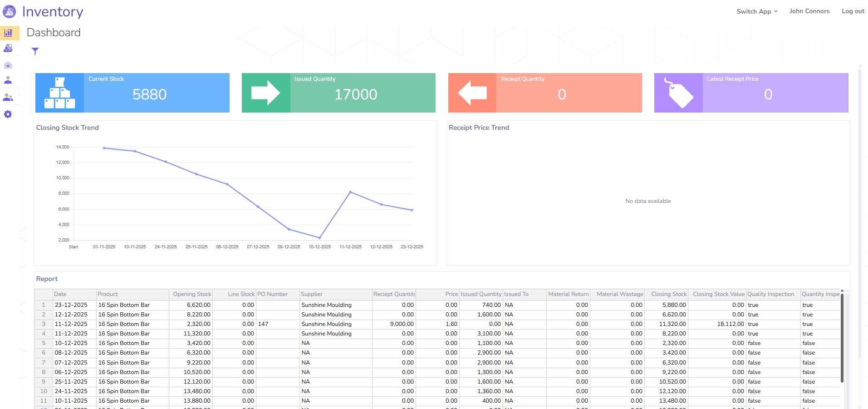Sort report by Quality Inspection column header

773,294
